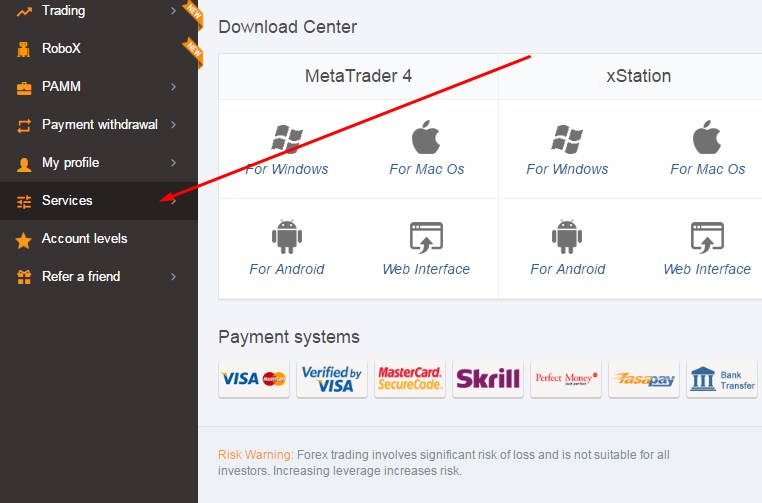The height and width of the screenshot is (503, 762).
Task: Download xStation For Android link
Action: [x=568, y=269]
